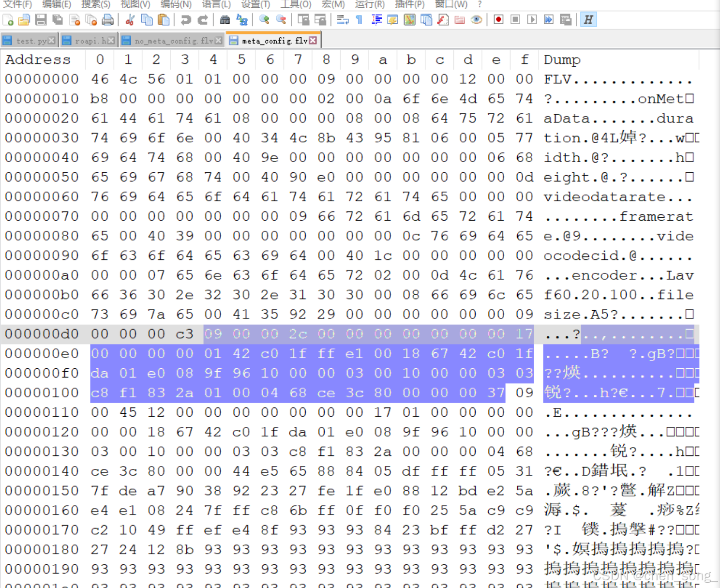720x588 pixels.
Task: Toggle show all characters pilcrow icon
Action: point(359,20)
